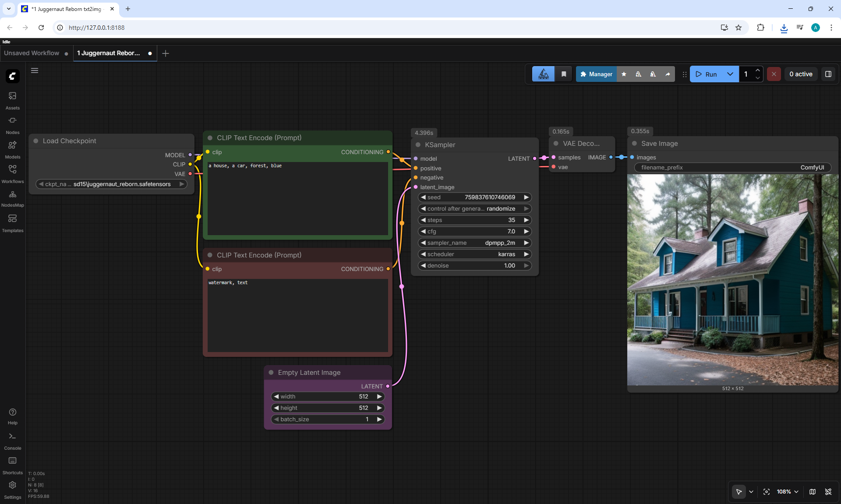Open the Assets sidebar panel
This screenshot has height=504, width=841.
coord(12,101)
